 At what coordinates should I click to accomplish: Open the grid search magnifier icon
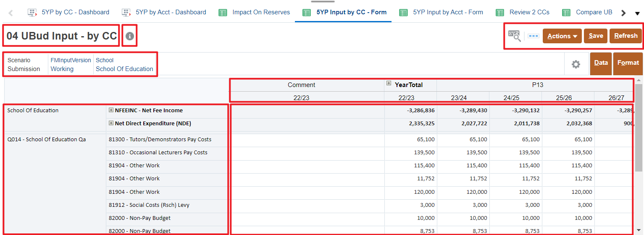click(514, 36)
